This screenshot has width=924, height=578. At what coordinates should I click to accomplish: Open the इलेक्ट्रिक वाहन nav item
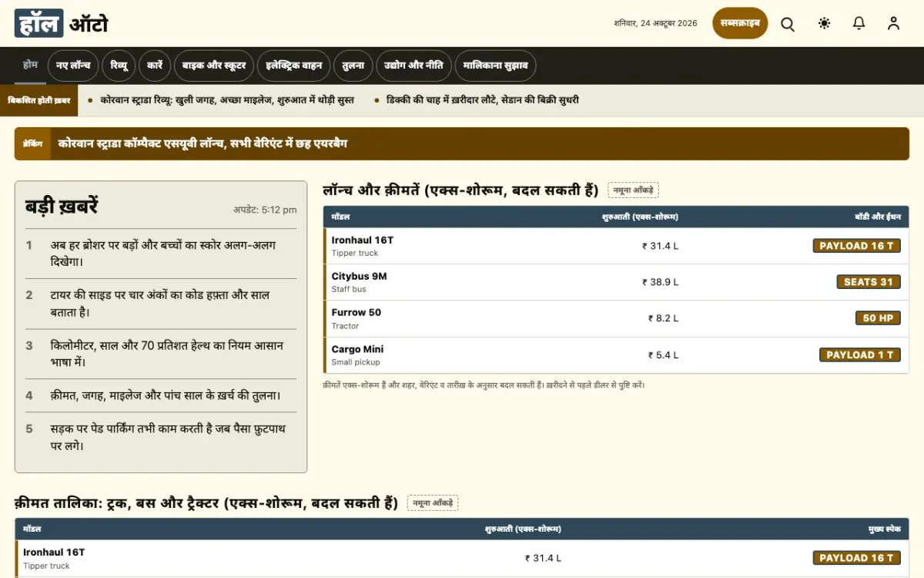294,66
